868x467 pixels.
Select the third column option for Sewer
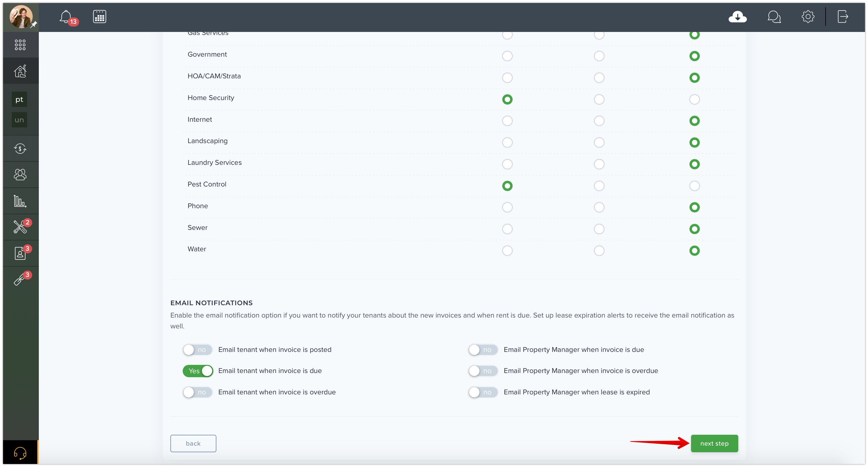pyautogui.click(x=694, y=229)
